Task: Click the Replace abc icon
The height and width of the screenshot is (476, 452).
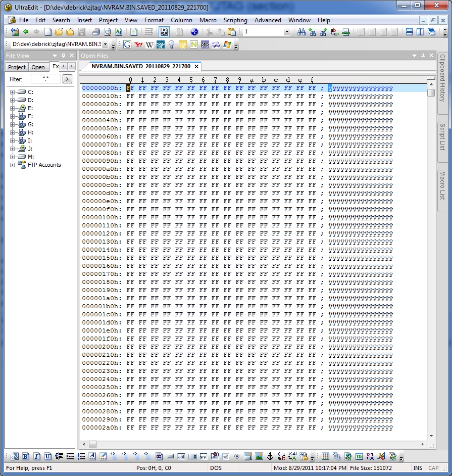Action: (335, 31)
